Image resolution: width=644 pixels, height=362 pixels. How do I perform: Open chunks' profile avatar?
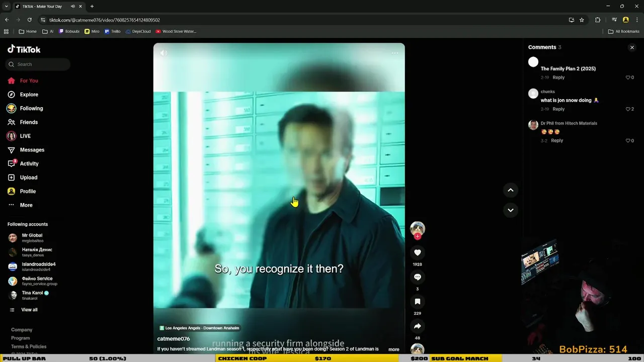pyautogui.click(x=533, y=94)
